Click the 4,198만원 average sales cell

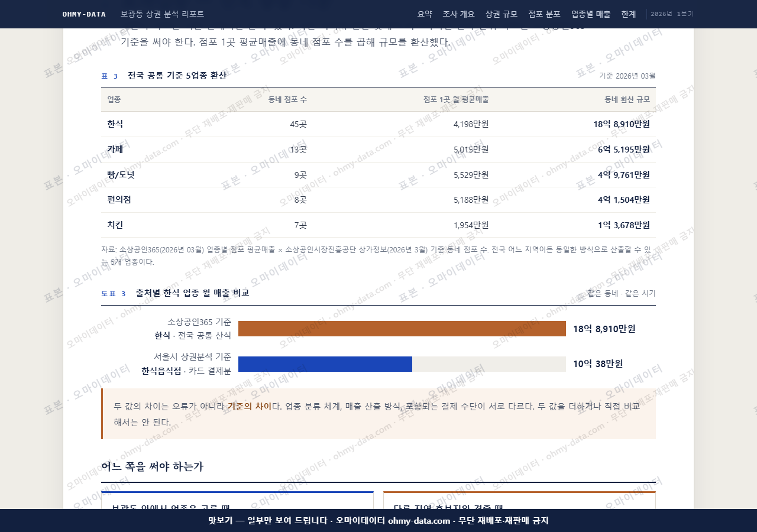tap(471, 124)
